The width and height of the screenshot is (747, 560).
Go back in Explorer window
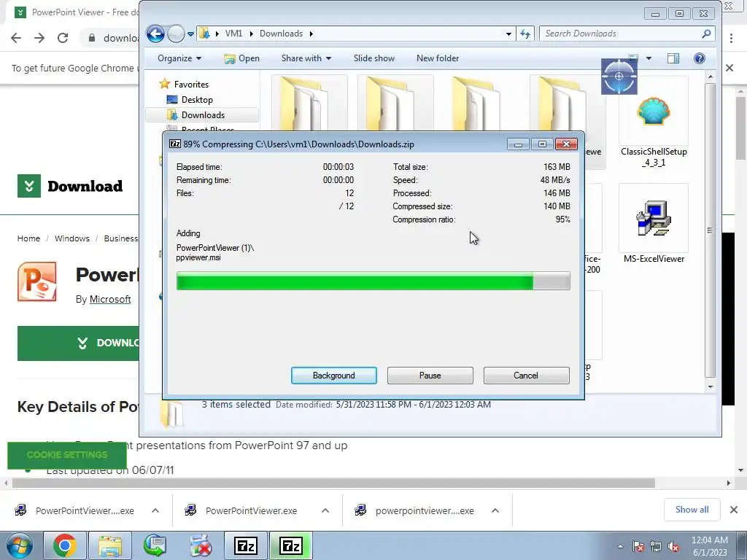(155, 34)
